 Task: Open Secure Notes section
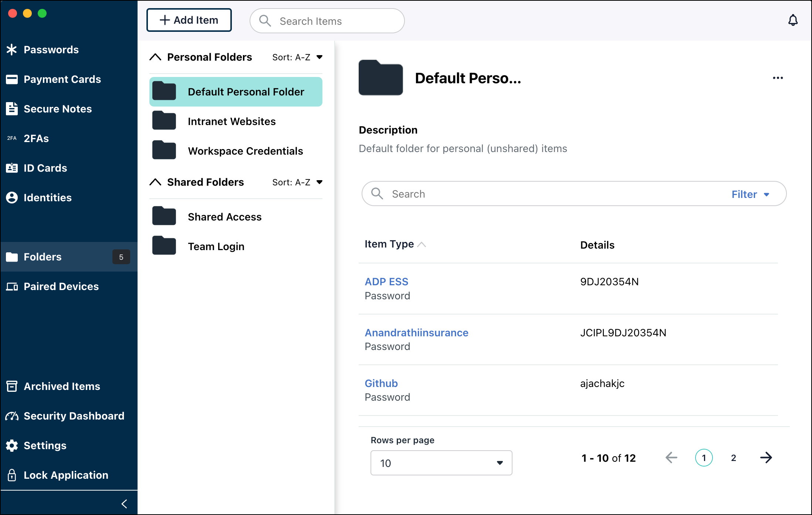[x=57, y=109]
